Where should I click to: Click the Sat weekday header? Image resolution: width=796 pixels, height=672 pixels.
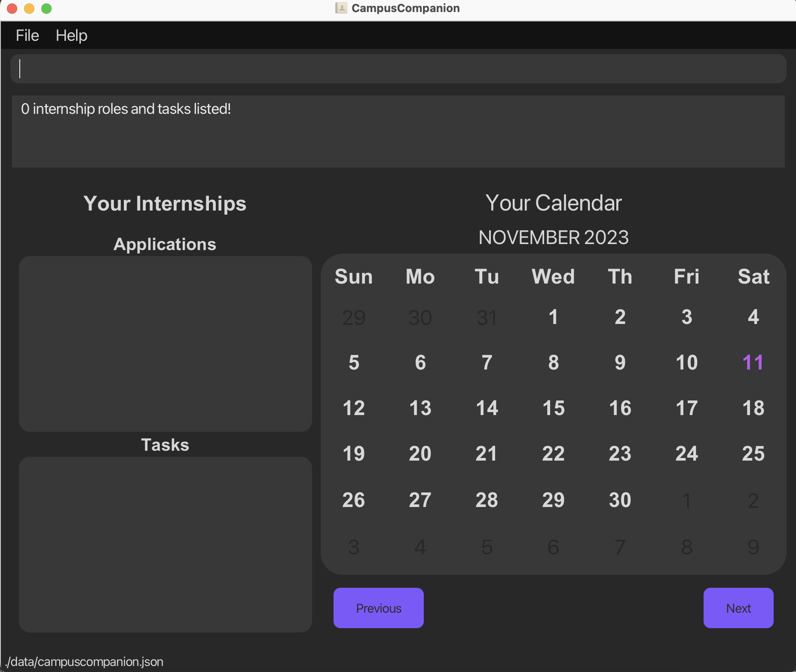[x=753, y=277]
